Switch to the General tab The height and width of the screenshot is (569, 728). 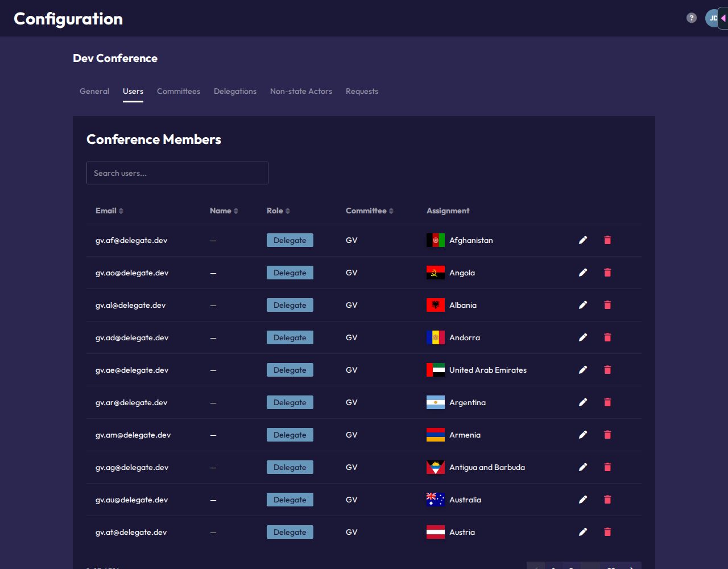pyautogui.click(x=94, y=91)
